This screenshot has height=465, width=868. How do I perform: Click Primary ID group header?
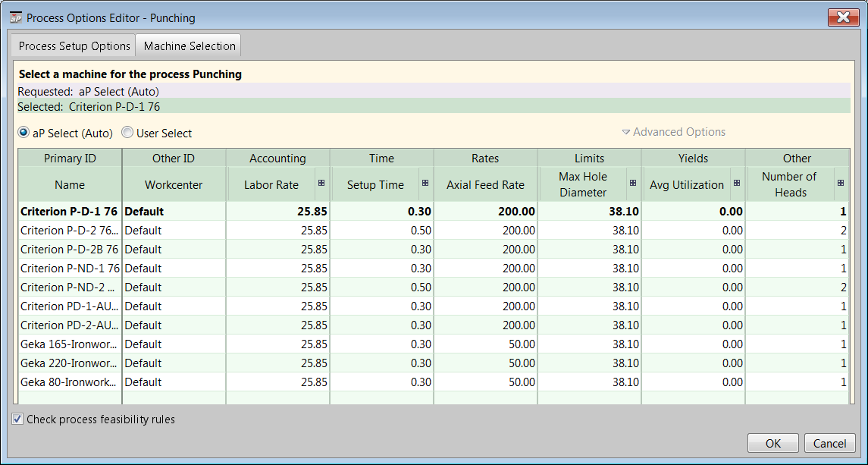[x=70, y=158]
